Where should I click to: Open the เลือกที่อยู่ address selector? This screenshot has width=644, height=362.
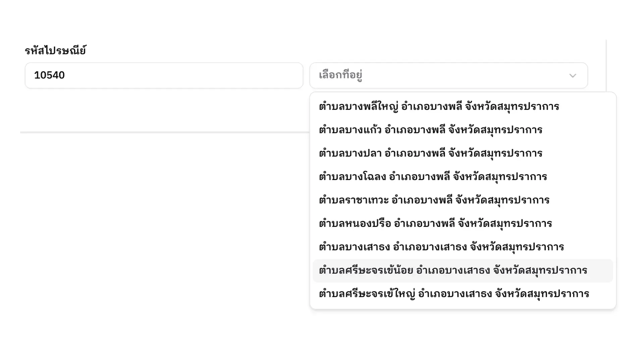point(436,76)
